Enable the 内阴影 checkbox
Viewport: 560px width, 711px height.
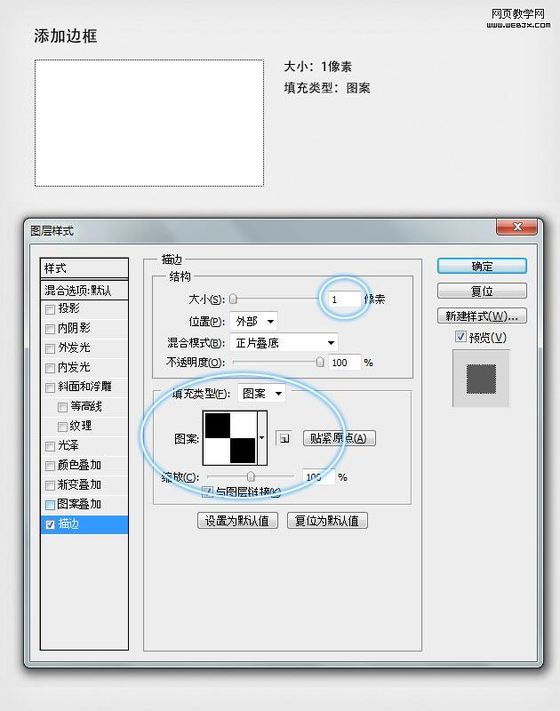[50, 329]
